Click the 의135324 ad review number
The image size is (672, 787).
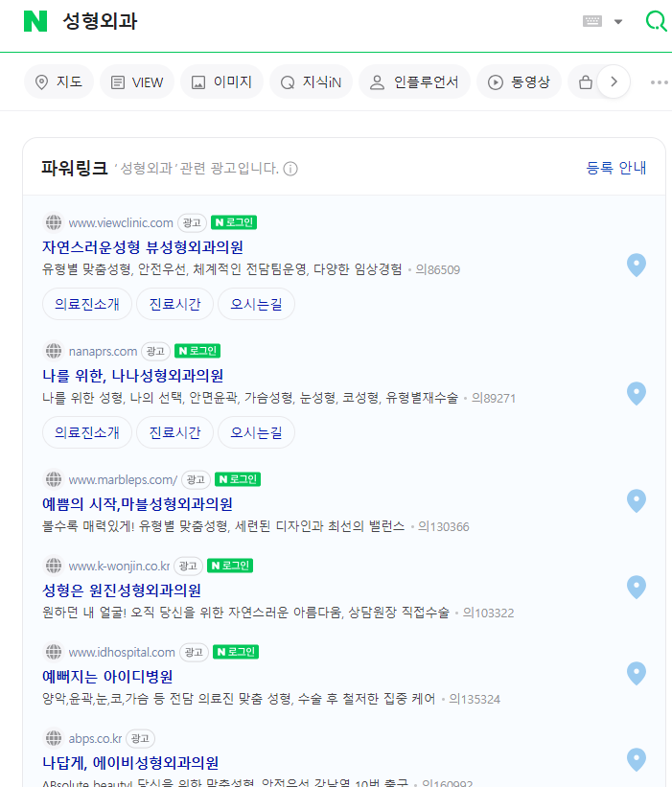coord(475,700)
